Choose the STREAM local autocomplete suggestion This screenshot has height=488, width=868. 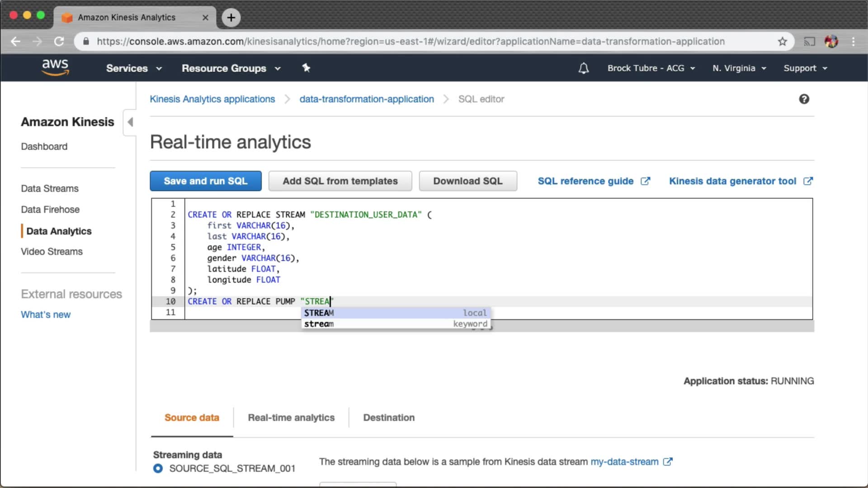point(396,313)
